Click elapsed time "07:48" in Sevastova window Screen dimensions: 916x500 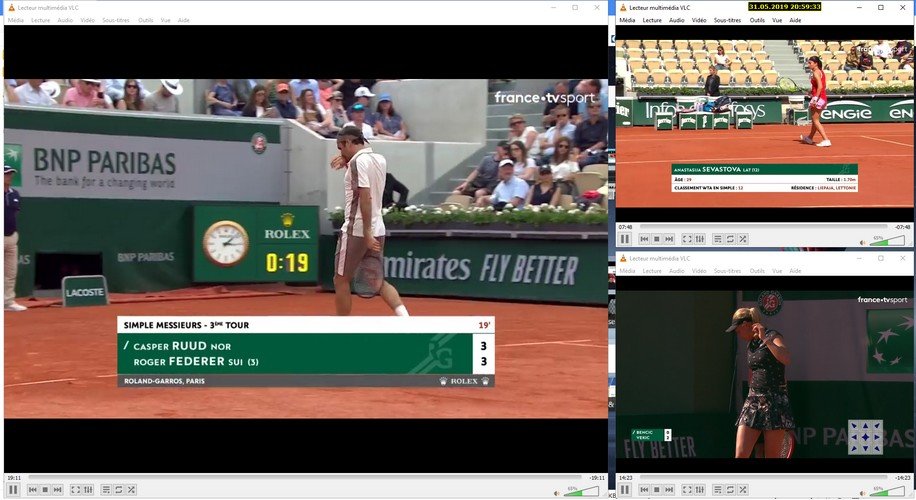[625, 227]
